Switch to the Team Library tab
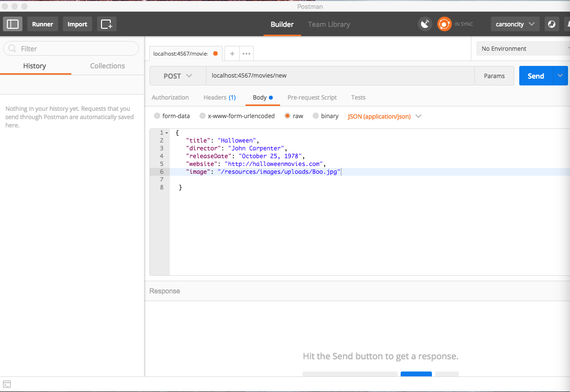570x392 pixels. (329, 24)
